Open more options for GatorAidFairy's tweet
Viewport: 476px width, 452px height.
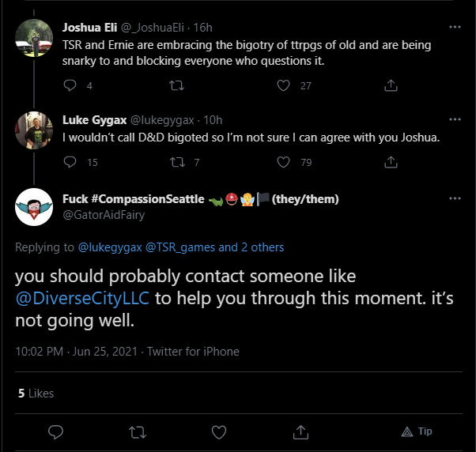click(x=455, y=198)
